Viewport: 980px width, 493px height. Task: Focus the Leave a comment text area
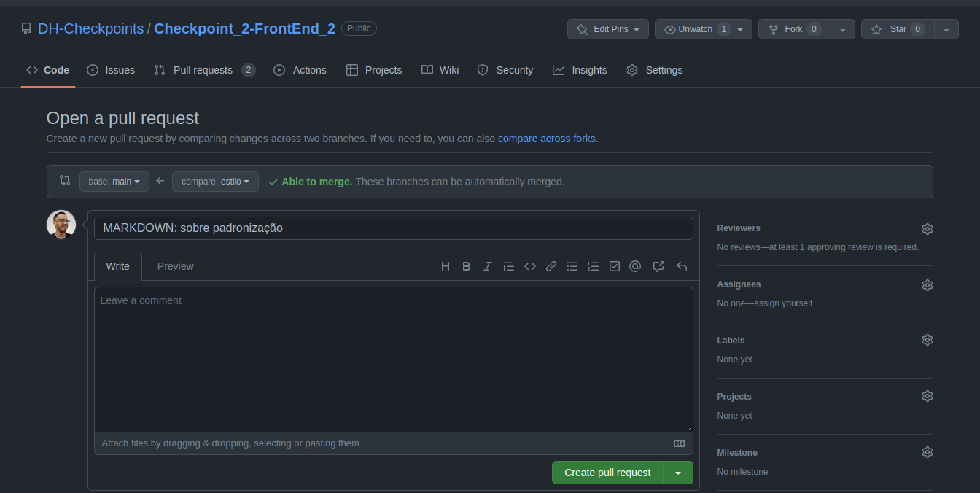point(394,360)
